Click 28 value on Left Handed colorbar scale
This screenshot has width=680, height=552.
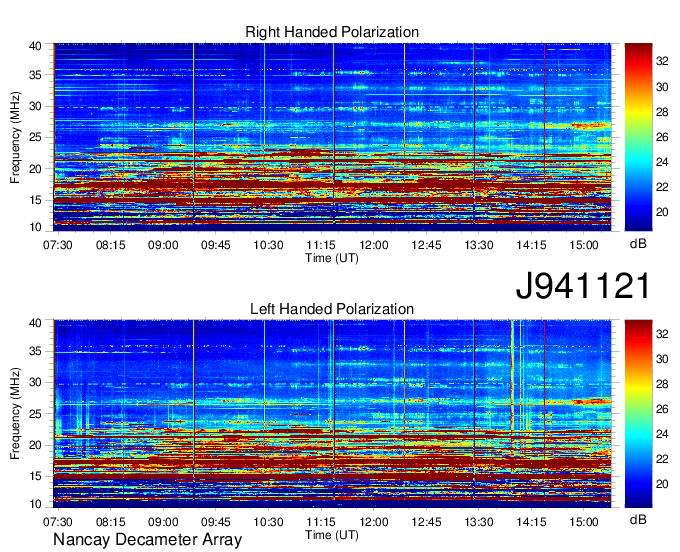(x=662, y=384)
